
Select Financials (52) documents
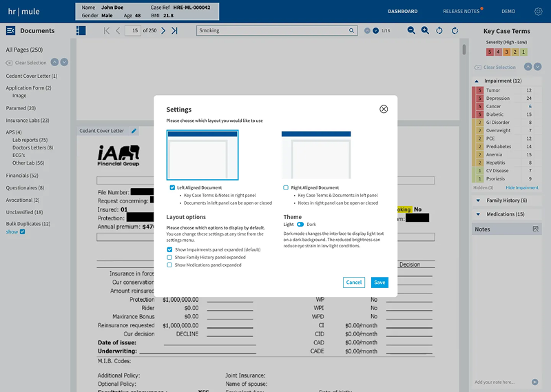(22, 176)
